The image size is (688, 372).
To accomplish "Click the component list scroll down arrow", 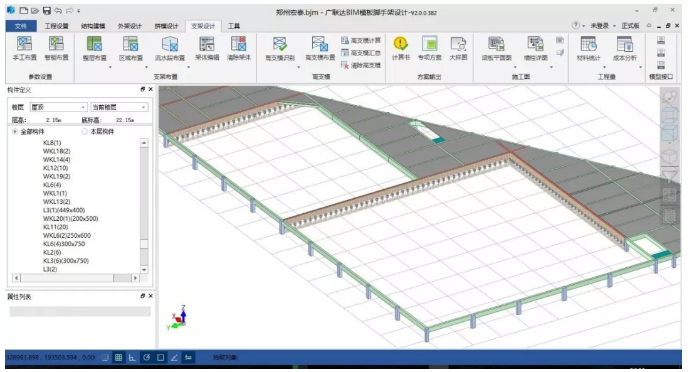I will tap(144, 269).
